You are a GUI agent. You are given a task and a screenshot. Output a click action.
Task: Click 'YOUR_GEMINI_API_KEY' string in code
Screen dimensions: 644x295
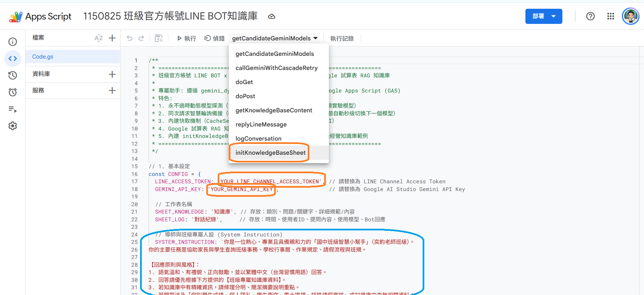click(242, 189)
